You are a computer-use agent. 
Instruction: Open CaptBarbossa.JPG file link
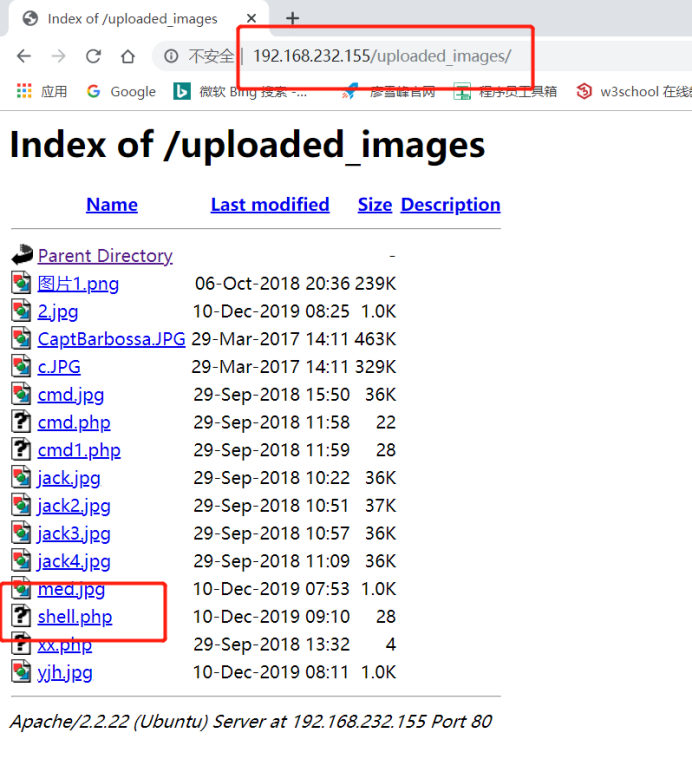click(111, 339)
